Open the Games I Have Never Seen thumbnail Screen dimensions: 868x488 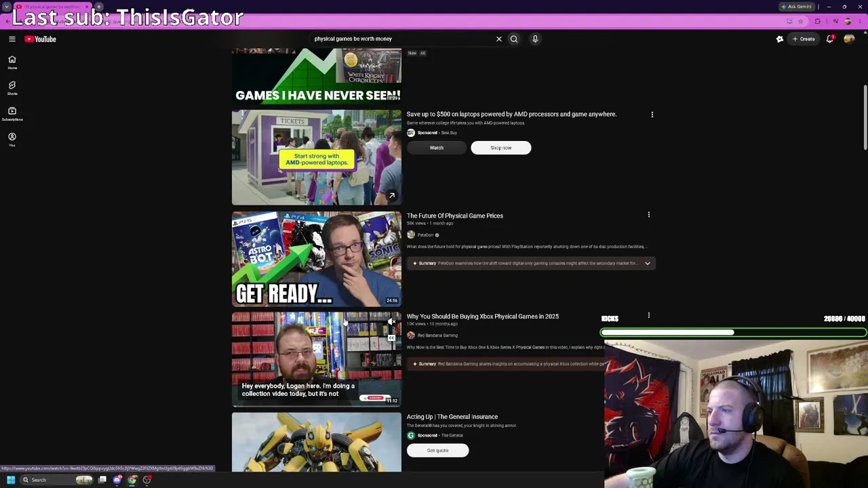317,76
